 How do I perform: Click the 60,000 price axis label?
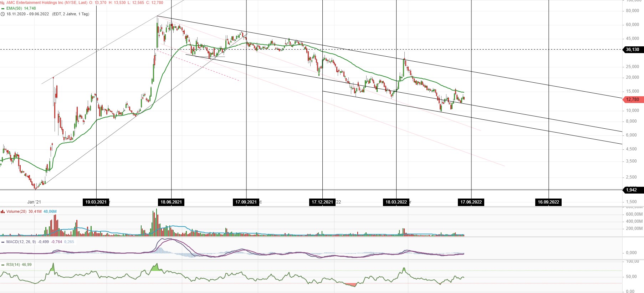coord(633,25)
